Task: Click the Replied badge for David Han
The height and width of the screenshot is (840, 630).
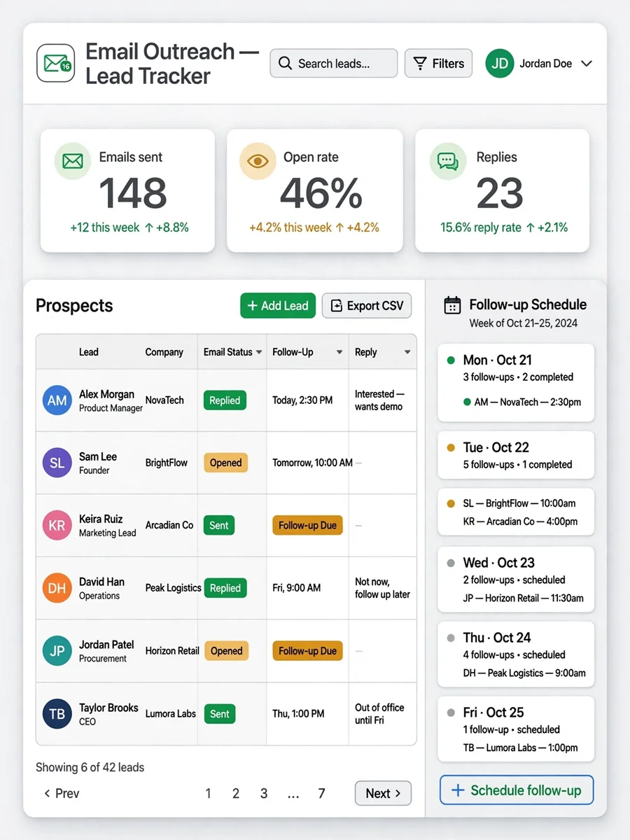Action: pyautogui.click(x=225, y=588)
